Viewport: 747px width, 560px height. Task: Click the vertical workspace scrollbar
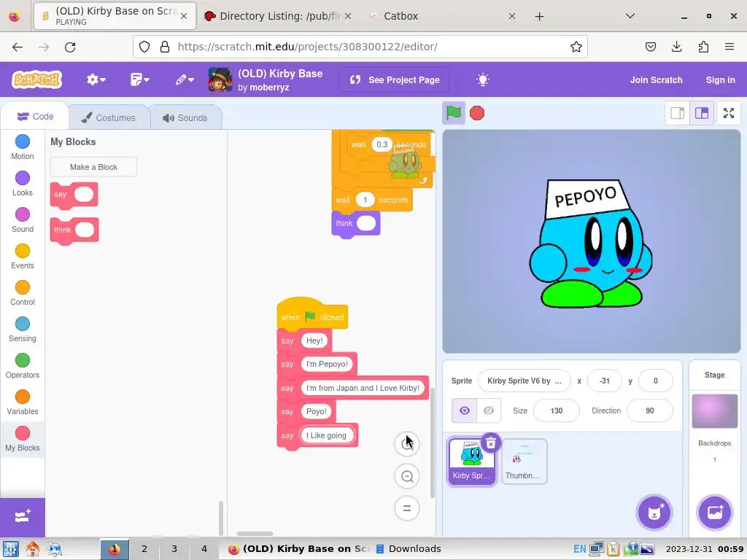[432, 443]
